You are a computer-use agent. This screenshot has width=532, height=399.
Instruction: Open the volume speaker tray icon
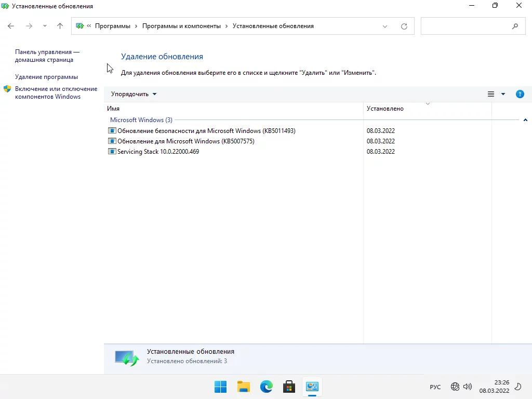(x=468, y=387)
